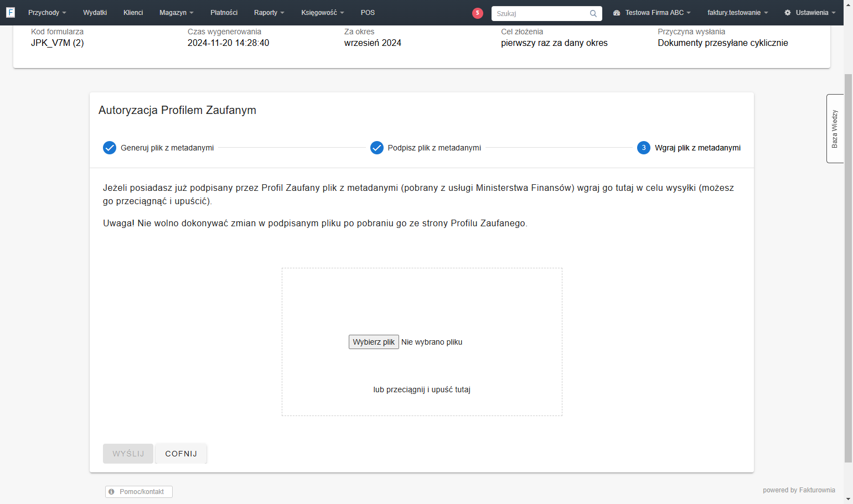The image size is (853, 504).
Task: Expand the Przychody dropdown menu
Action: [47, 13]
